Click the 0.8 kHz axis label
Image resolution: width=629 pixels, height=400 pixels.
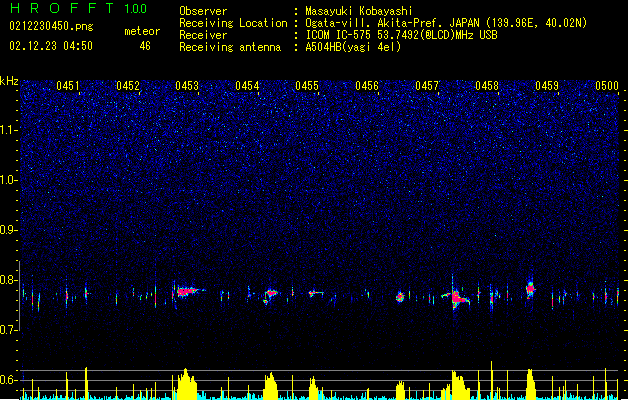pos(9,280)
